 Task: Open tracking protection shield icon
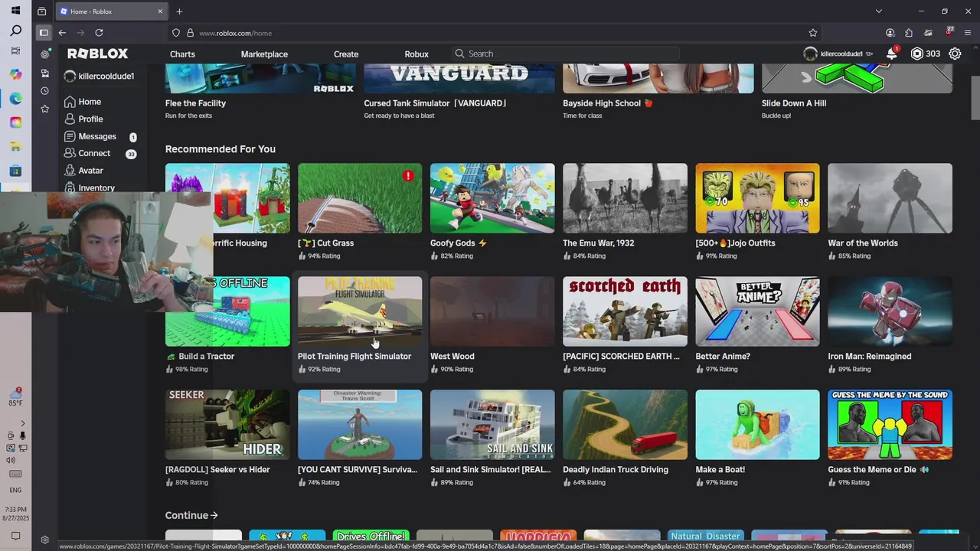click(176, 33)
